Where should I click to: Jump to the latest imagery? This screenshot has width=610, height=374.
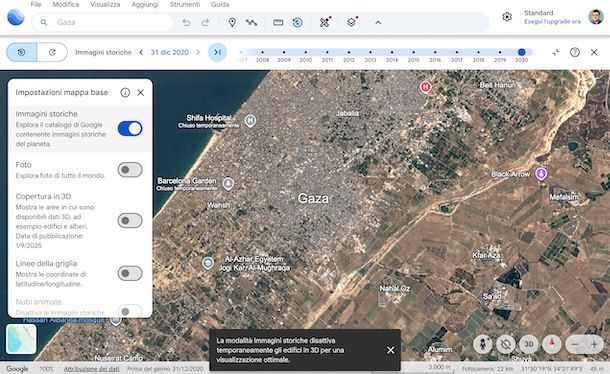pos(217,52)
